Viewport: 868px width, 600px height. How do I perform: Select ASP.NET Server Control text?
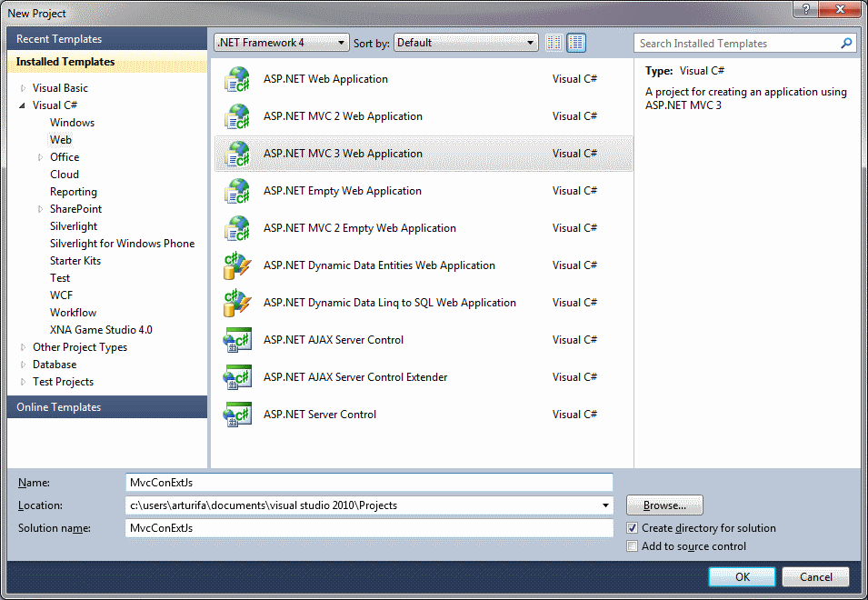319,415
